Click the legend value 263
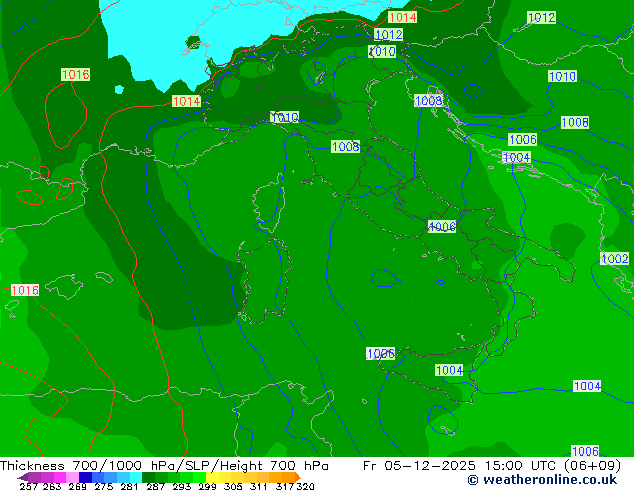The width and height of the screenshot is (634, 490). (52, 486)
